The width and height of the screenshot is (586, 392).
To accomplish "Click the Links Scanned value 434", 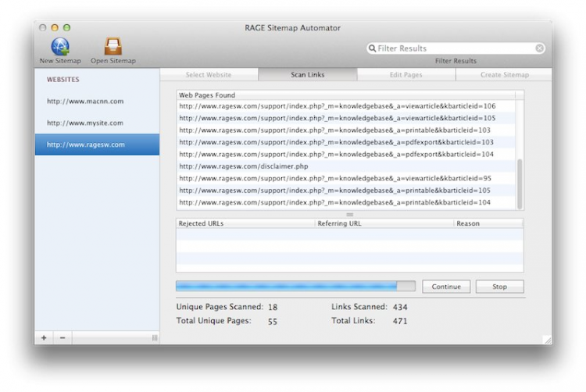I will click(400, 307).
